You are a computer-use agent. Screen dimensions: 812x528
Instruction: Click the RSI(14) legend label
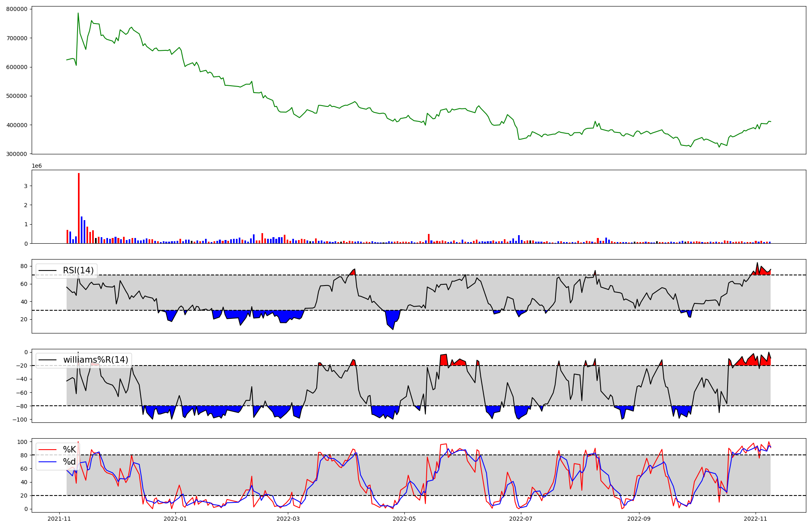tap(78, 270)
